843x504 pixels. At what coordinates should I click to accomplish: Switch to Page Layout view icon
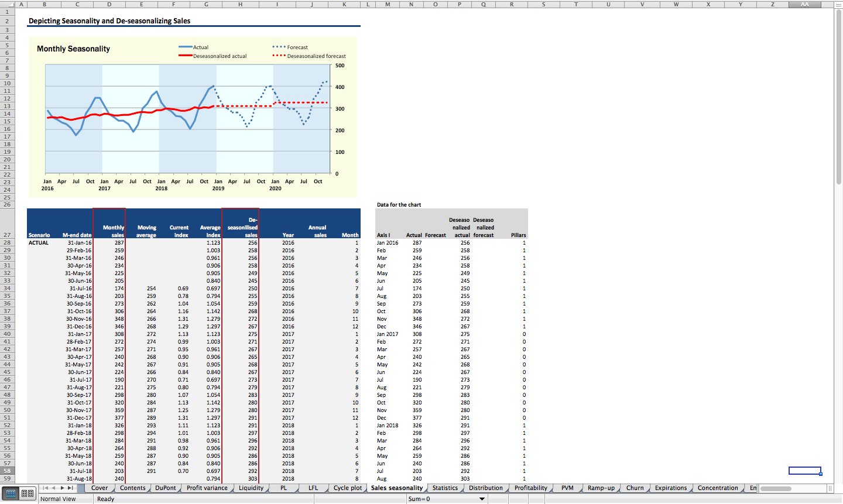click(x=28, y=493)
